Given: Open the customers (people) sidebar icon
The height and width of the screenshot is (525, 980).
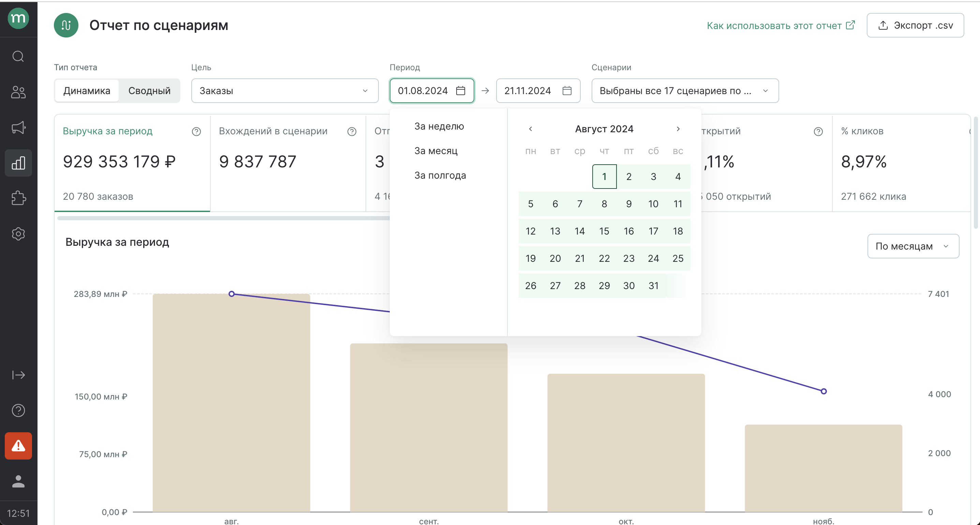Looking at the screenshot, I should 18,92.
